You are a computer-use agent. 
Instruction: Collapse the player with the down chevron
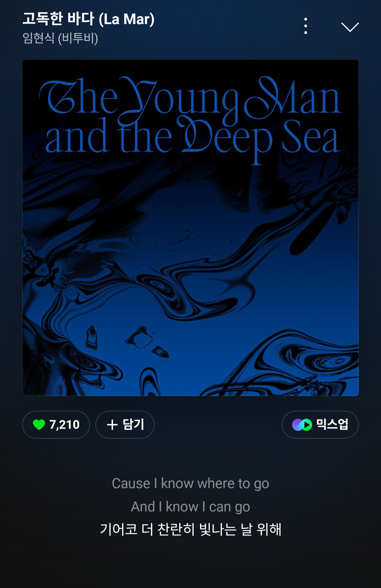[350, 27]
